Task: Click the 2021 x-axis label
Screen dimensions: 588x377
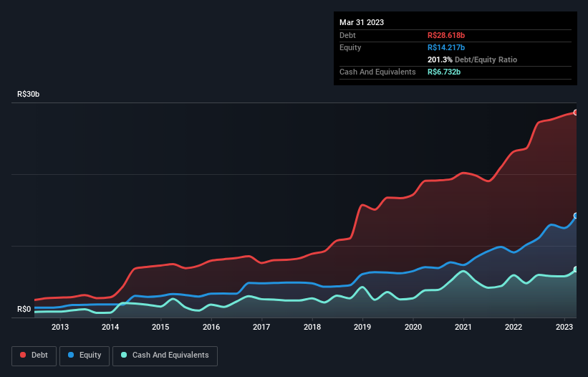Action: pos(463,327)
